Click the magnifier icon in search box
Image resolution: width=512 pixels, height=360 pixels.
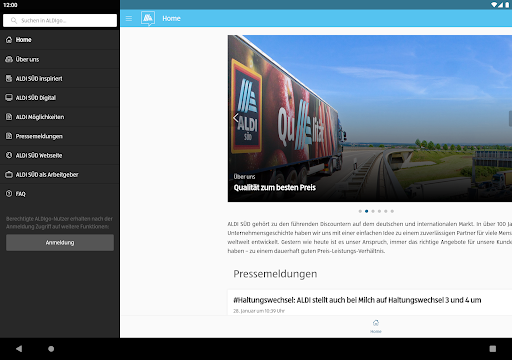[x=14, y=21]
